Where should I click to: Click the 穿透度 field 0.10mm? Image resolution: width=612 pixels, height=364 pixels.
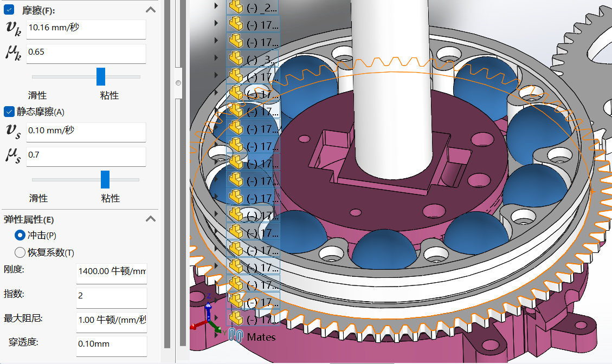(112, 347)
